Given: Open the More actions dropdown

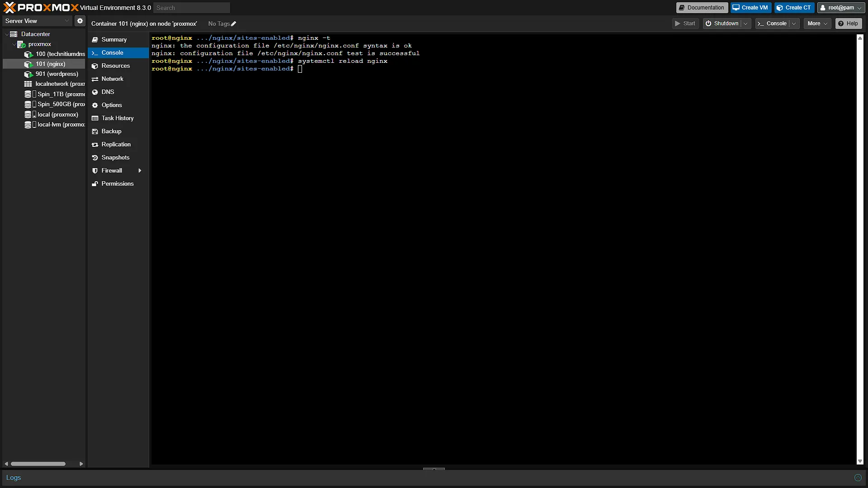Looking at the screenshot, I should pyautogui.click(x=817, y=23).
